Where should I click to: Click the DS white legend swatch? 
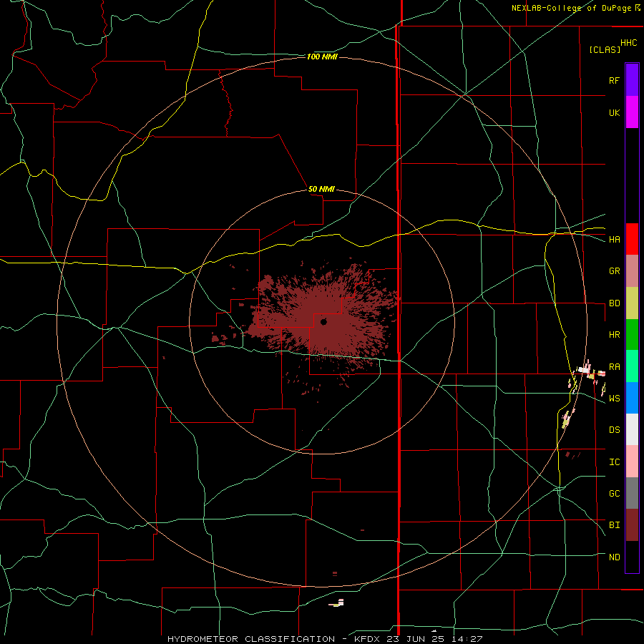632,429
